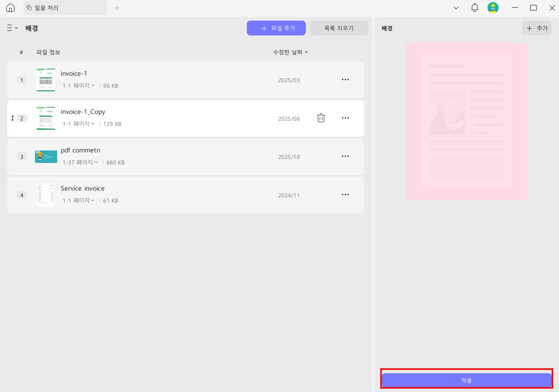
Task: Open the notifications bell
Action: pos(475,8)
